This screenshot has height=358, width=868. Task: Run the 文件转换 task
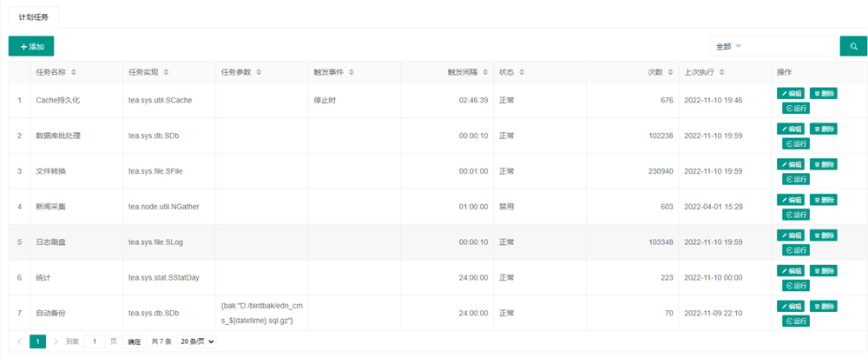(795, 179)
